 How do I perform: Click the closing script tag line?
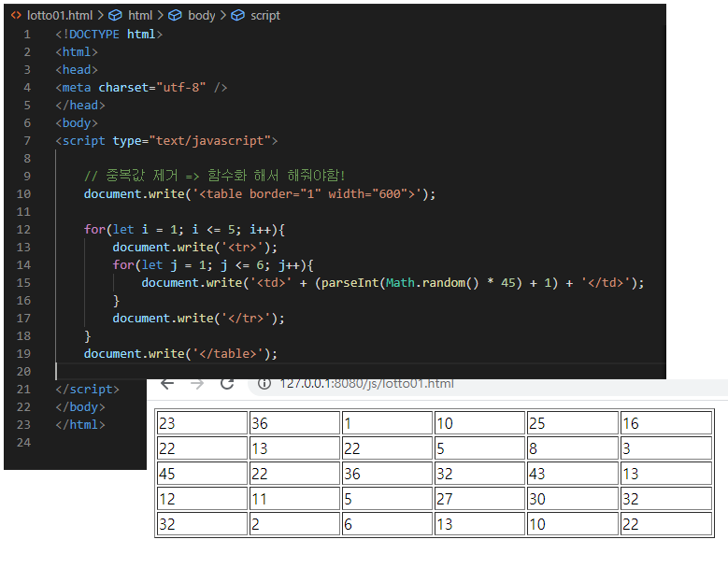[87, 389]
